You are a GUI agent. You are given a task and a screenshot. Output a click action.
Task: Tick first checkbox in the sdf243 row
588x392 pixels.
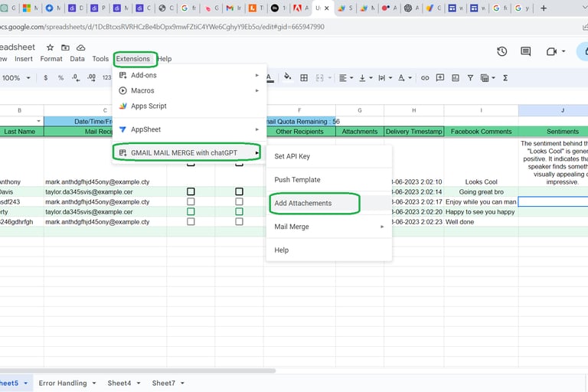tap(191, 202)
